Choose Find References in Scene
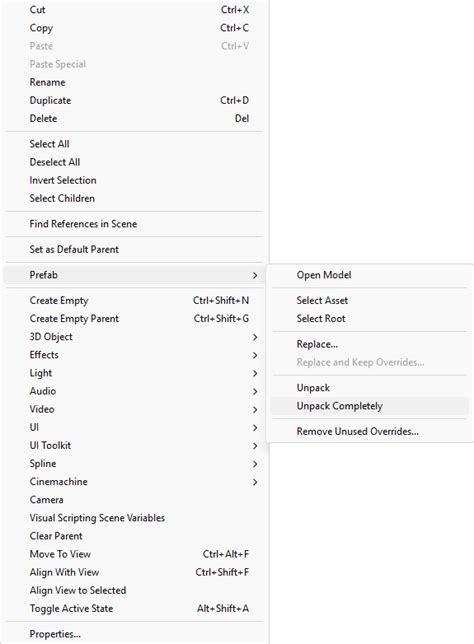 click(134, 224)
